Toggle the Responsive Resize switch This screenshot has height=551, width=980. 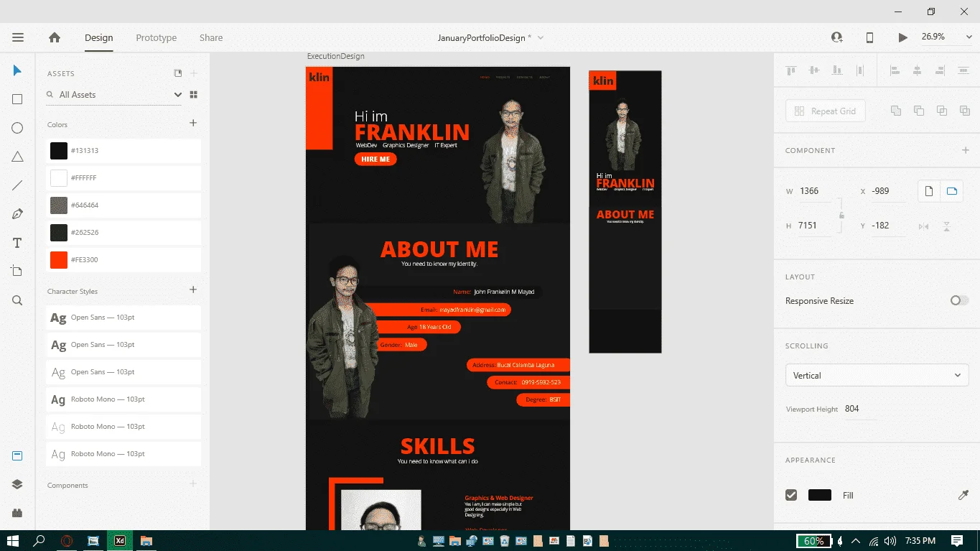click(959, 300)
